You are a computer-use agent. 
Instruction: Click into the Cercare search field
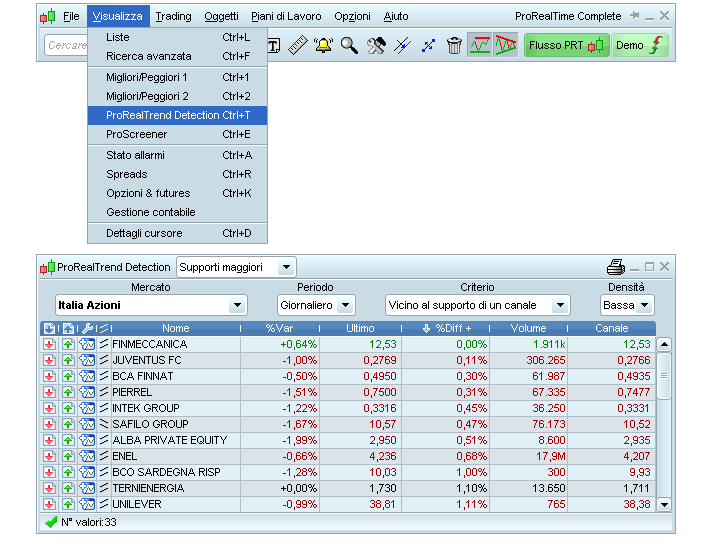[x=66, y=45]
